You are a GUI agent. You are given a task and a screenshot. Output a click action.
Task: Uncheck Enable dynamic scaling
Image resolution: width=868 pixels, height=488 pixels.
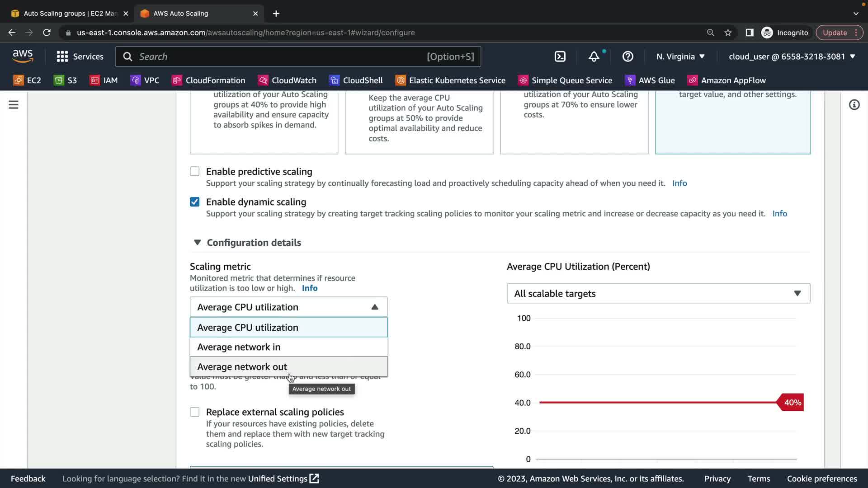[194, 202]
